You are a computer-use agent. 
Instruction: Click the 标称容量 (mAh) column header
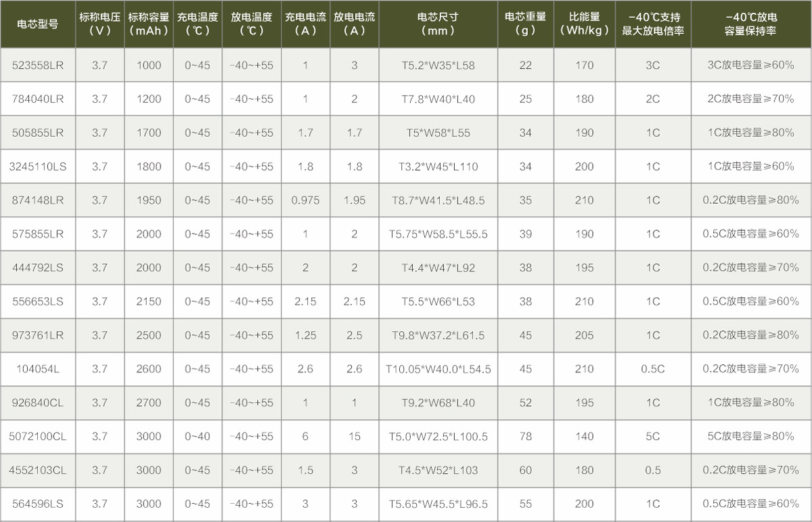(149, 24)
